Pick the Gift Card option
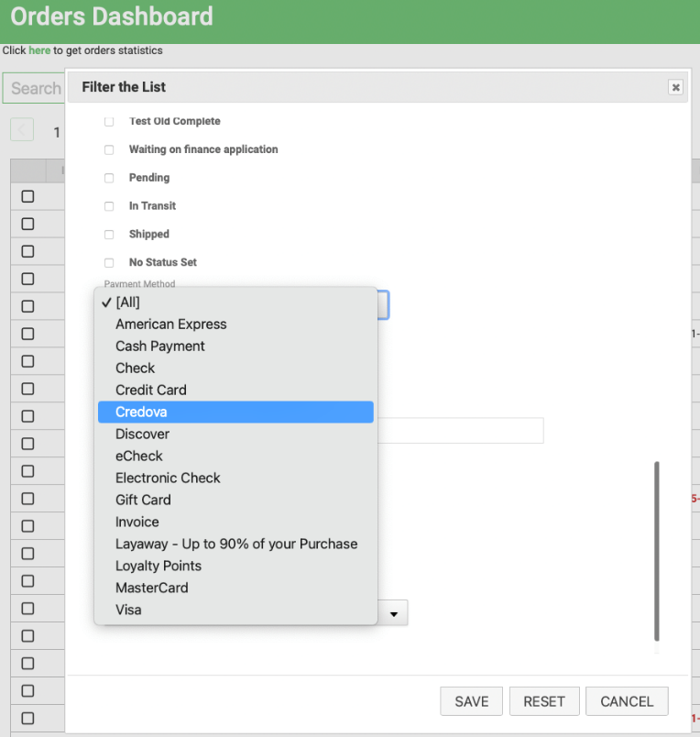Image resolution: width=700 pixels, height=737 pixels. [143, 500]
